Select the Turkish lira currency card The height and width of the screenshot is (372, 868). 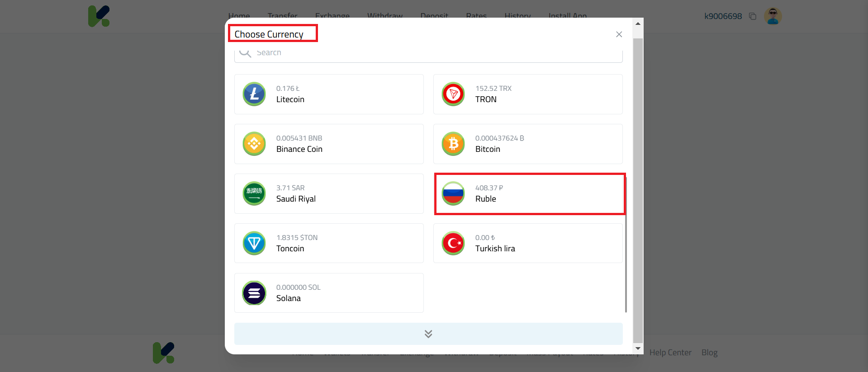point(528,243)
